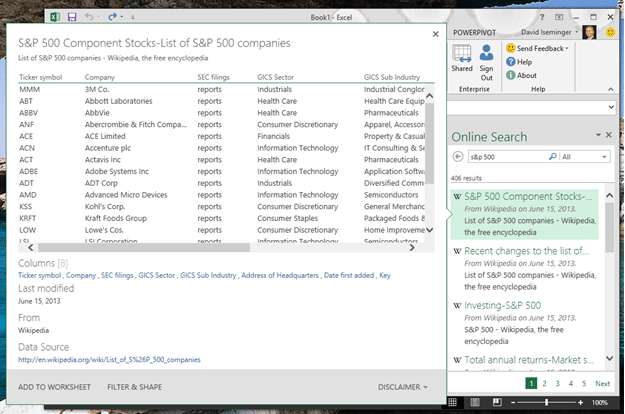Viewport: 625px width, 414px height.
Task: Go to results page 2
Action: pyautogui.click(x=544, y=383)
